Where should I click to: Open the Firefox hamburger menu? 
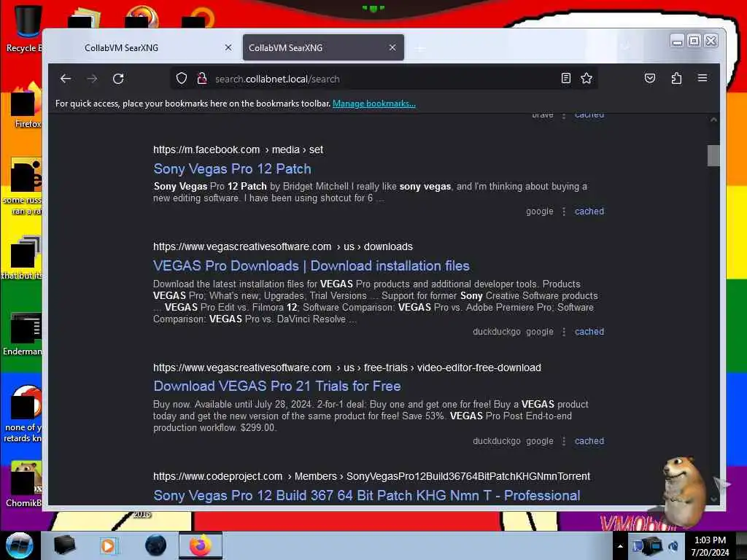coord(703,78)
